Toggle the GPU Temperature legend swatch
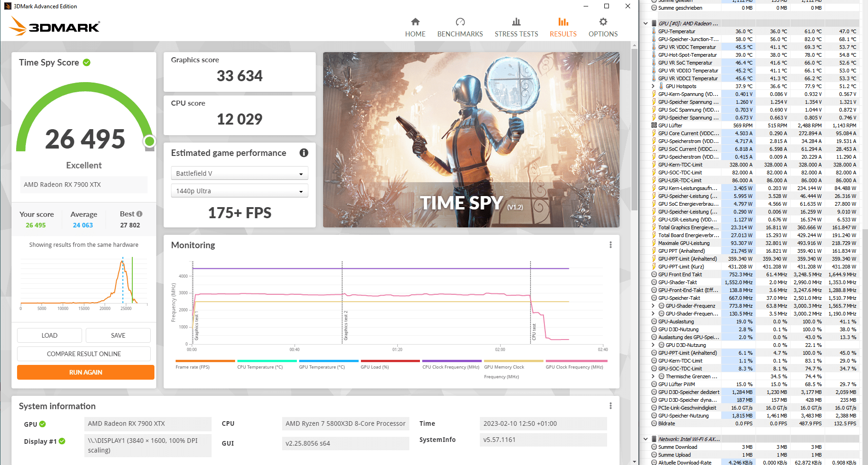This screenshot has width=868, height=465. [x=329, y=361]
